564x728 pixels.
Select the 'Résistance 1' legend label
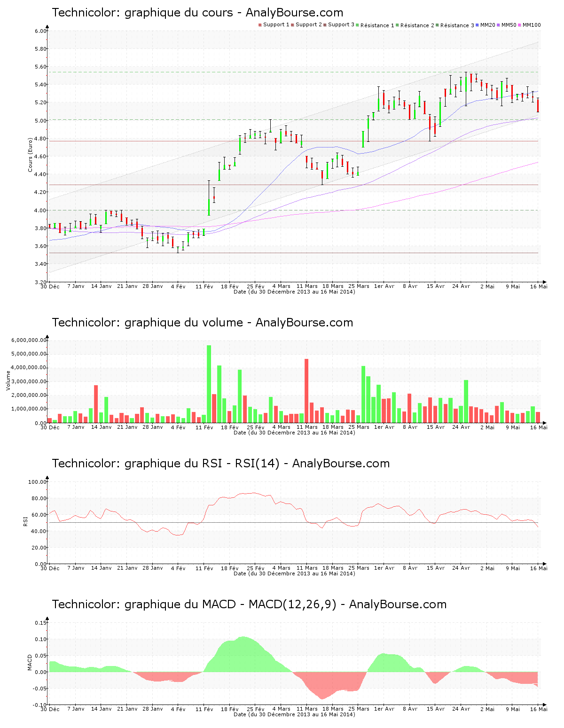click(377, 25)
